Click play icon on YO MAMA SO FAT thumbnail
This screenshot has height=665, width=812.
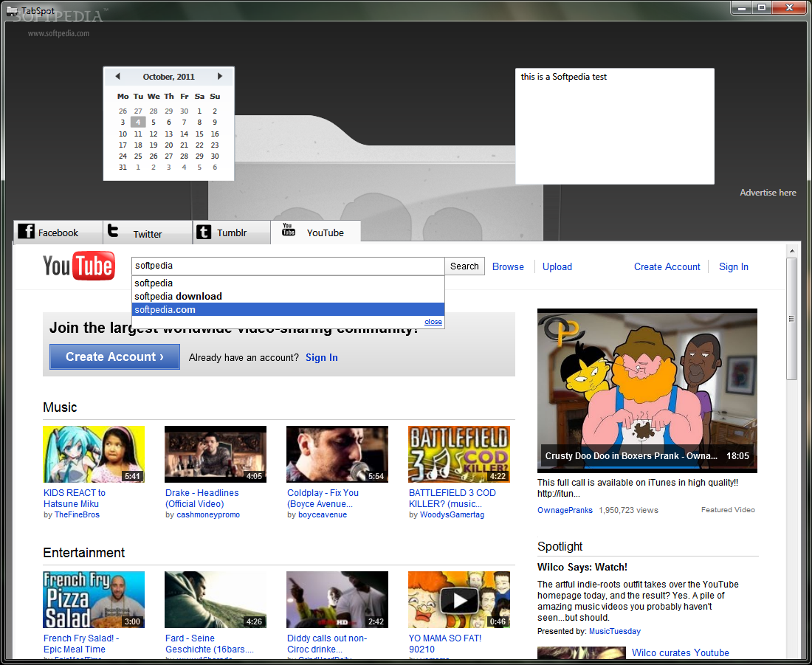pyautogui.click(x=459, y=600)
